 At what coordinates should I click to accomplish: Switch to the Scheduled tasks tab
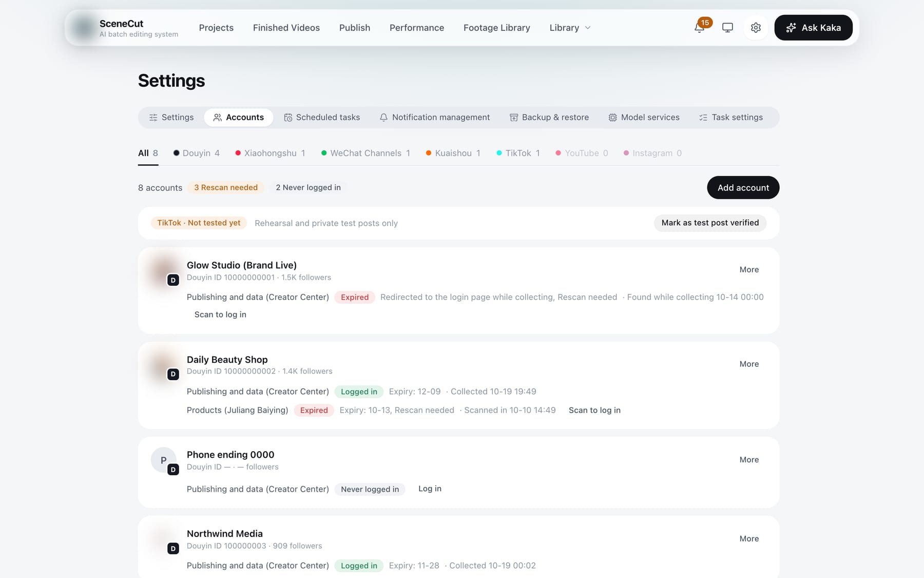point(322,117)
